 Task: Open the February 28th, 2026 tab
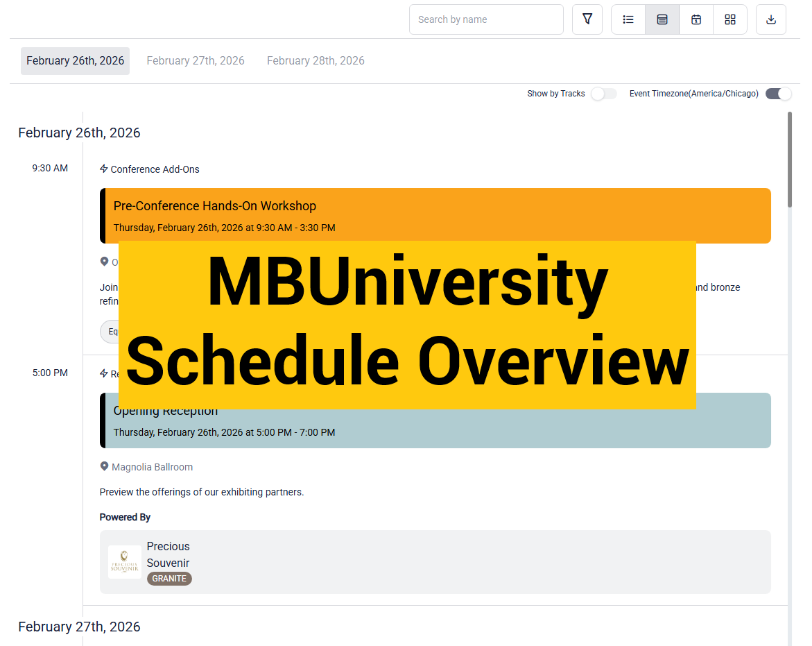pos(316,61)
